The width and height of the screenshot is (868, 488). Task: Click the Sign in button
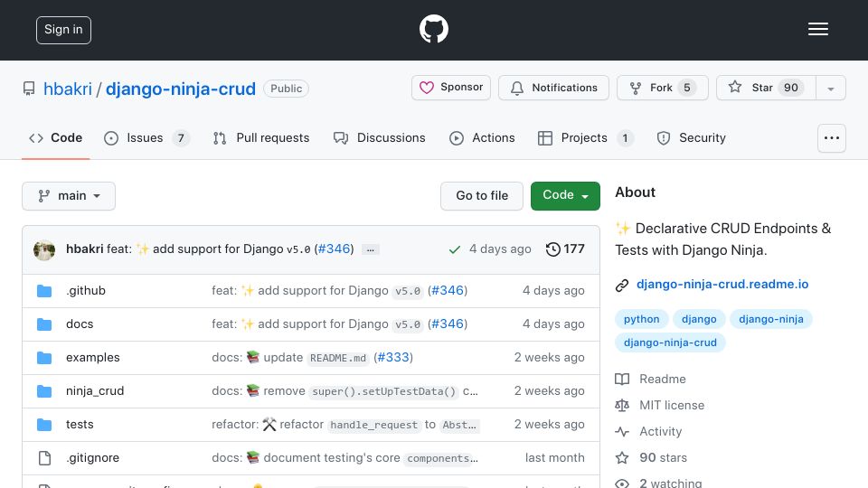[63, 30]
